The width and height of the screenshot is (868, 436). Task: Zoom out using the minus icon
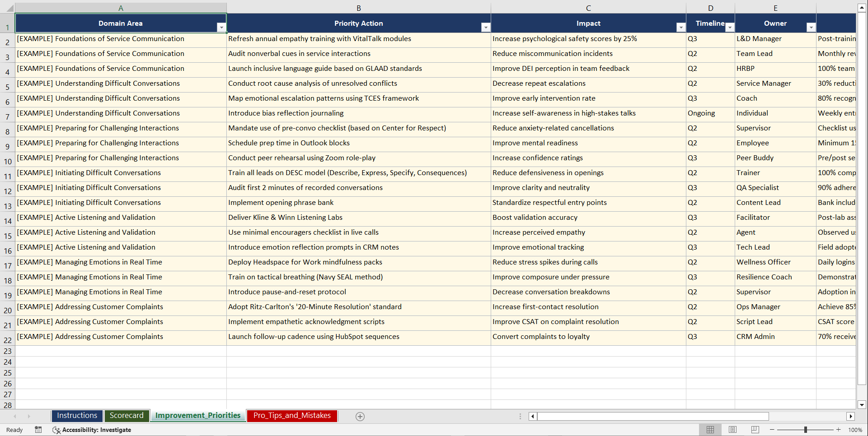click(772, 430)
